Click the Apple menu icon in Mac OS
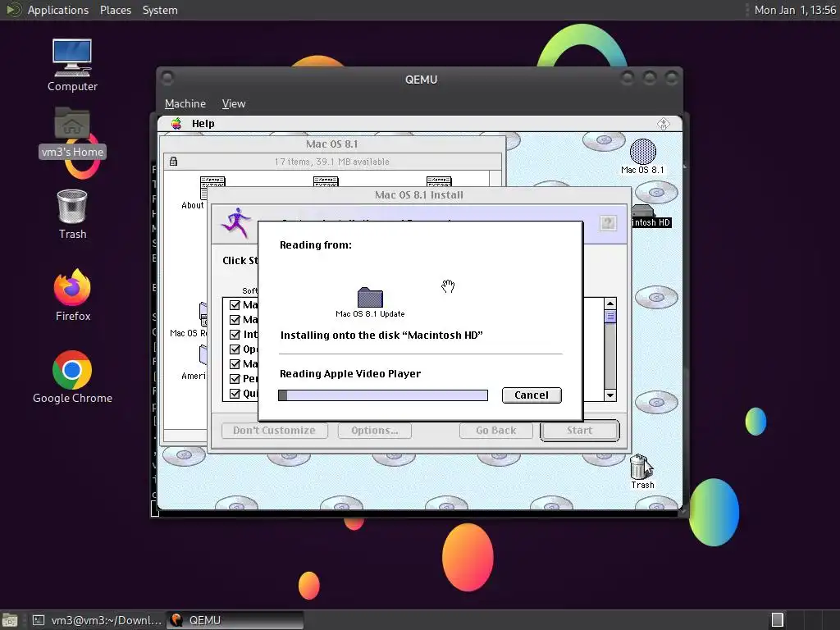The width and height of the screenshot is (840, 630). coord(176,124)
